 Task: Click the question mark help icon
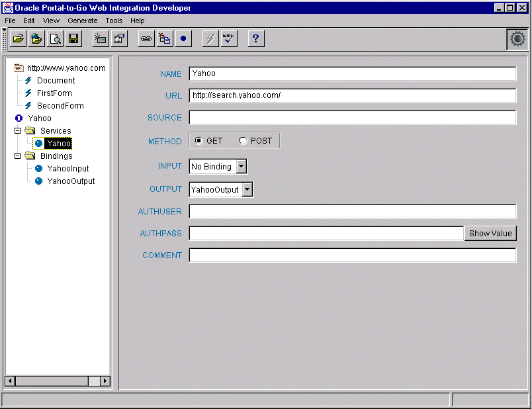256,38
